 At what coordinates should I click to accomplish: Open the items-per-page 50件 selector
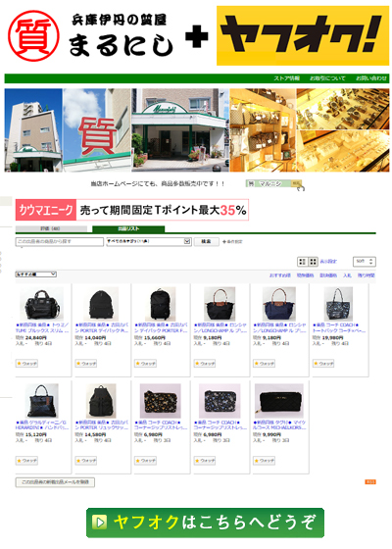click(x=365, y=261)
